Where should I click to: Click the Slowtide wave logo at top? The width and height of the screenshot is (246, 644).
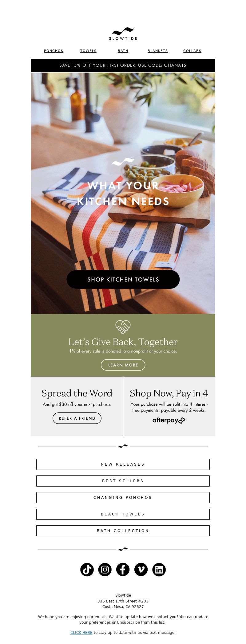tap(123, 34)
